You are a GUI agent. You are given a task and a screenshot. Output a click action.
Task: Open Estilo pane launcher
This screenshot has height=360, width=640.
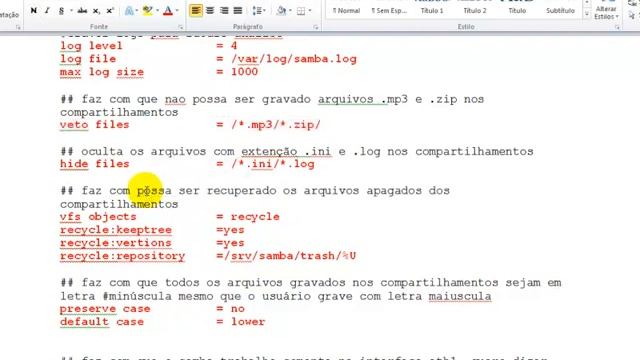coord(617,27)
